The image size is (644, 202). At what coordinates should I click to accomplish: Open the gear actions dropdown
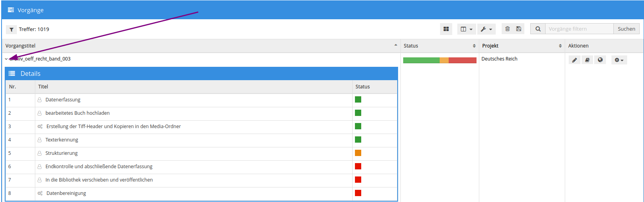click(619, 60)
